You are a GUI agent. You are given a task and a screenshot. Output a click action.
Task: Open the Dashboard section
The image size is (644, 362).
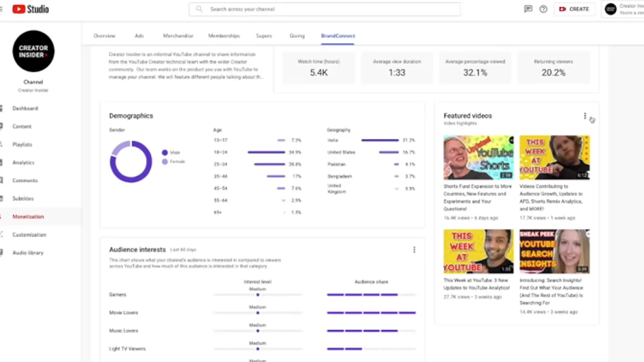click(x=25, y=108)
